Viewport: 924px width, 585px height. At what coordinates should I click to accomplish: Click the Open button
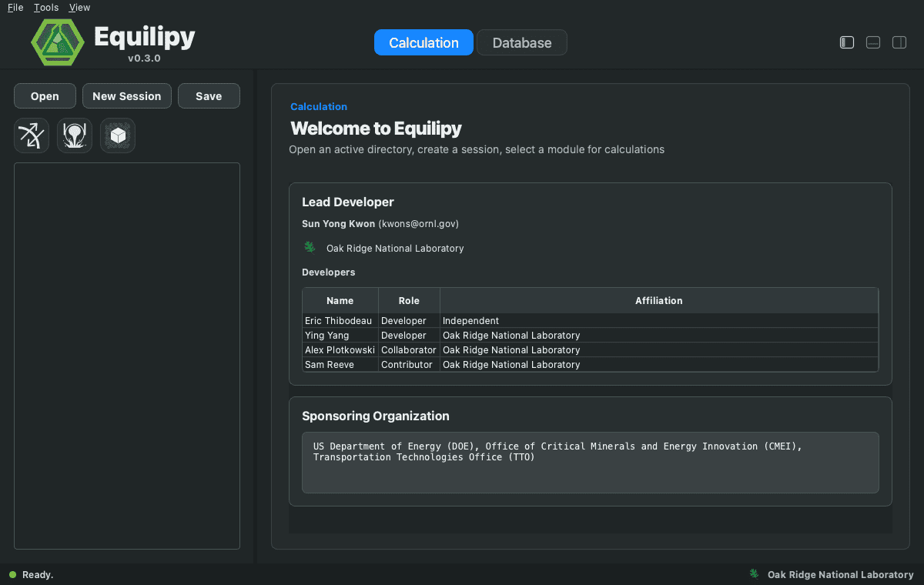[45, 96]
